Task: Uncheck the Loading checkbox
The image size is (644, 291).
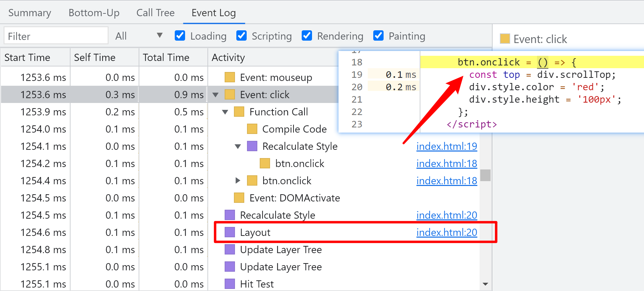Action: (180, 35)
